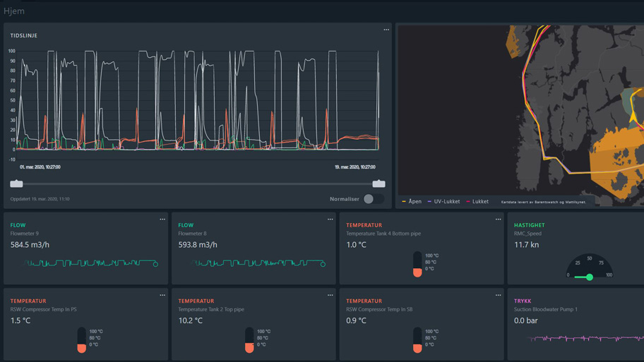The height and width of the screenshot is (362, 644).
Task: Open options menu for Flowmeter 9 card
Action: (x=162, y=219)
